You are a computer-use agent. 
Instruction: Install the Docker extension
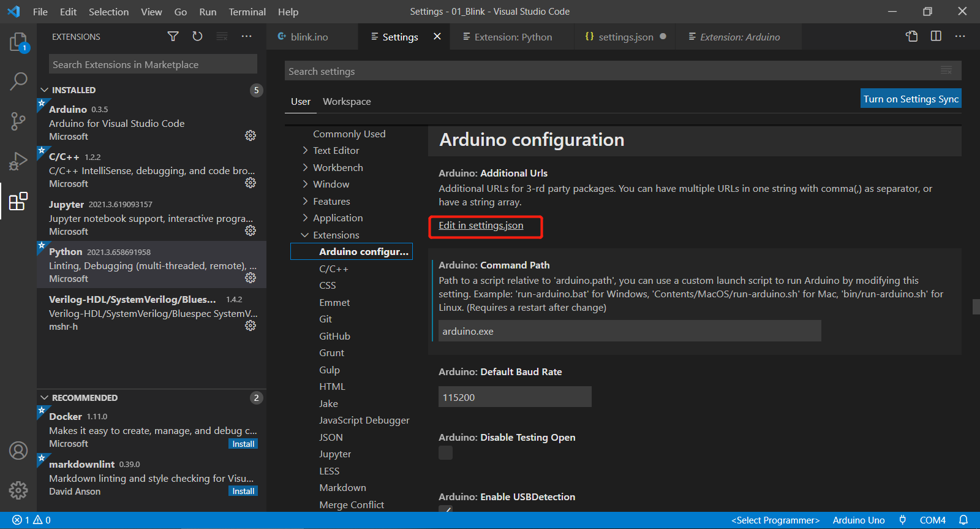pyautogui.click(x=243, y=444)
